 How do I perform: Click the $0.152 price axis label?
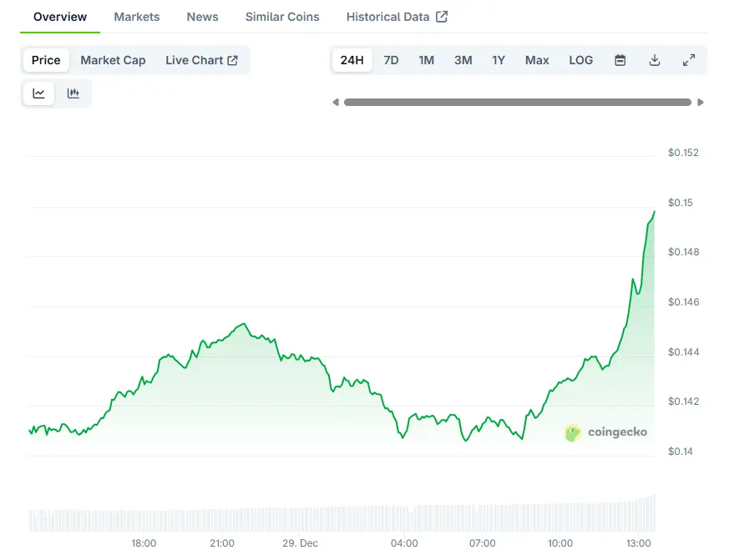tap(683, 153)
